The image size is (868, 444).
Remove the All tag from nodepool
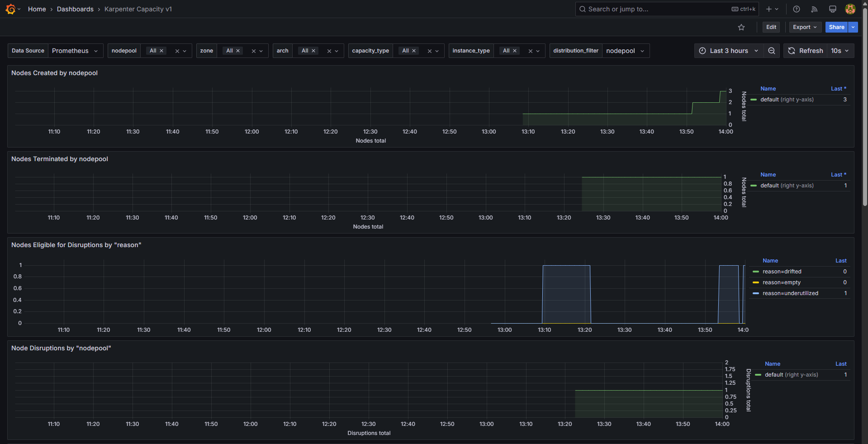click(161, 51)
